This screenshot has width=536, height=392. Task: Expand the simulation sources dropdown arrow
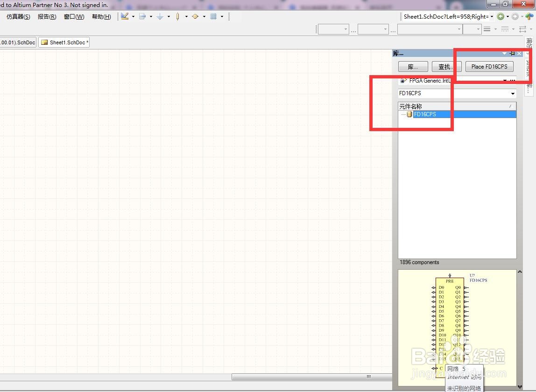click(x=204, y=16)
